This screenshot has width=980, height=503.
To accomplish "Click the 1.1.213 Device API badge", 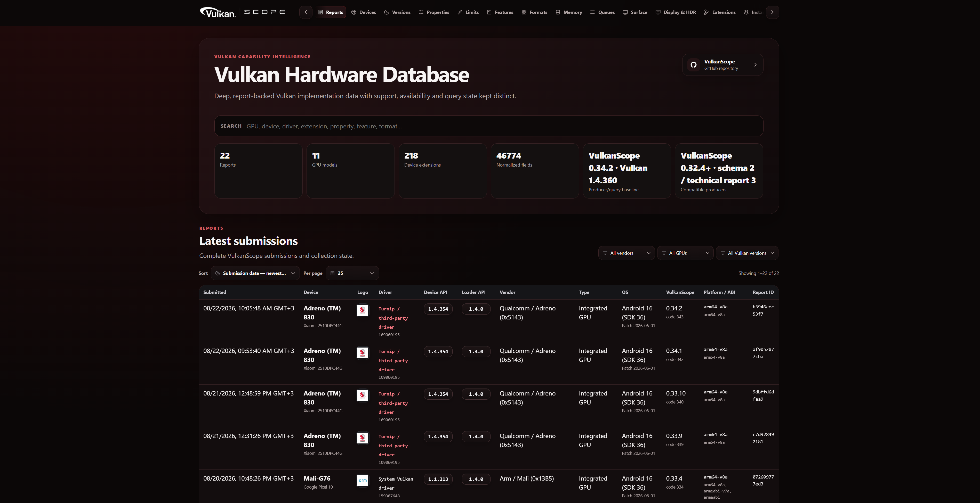I will (438, 479).
